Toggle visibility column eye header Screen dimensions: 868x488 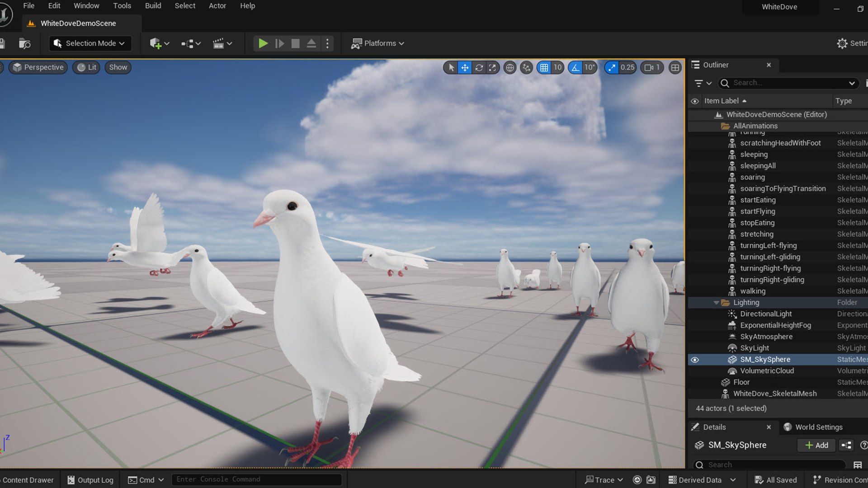(x=695, y=101)
